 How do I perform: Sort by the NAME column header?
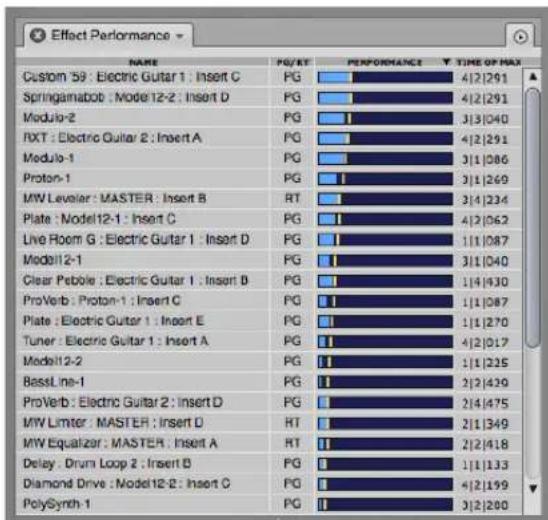click(144, 63)
